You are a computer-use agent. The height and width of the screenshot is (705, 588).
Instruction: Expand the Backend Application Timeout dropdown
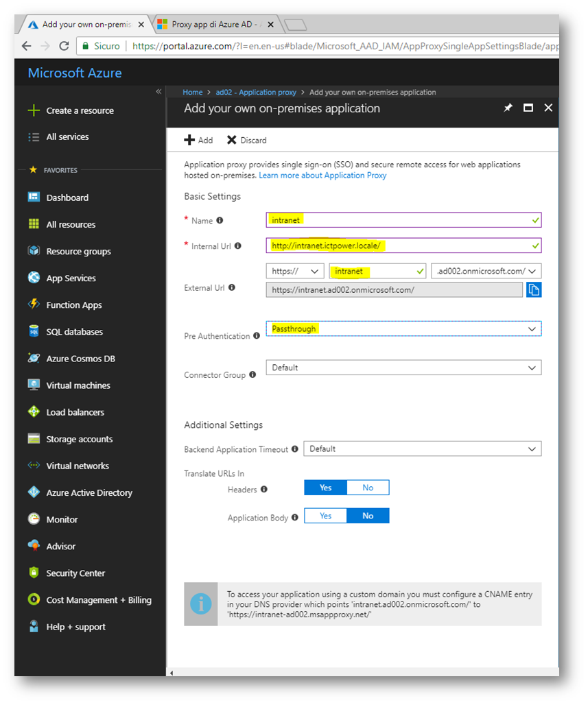(423, 449)
